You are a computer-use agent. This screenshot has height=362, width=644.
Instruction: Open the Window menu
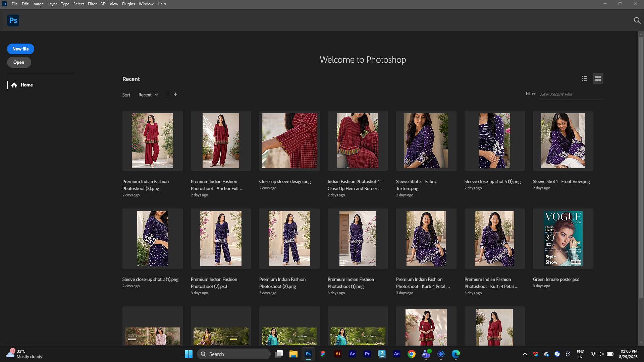pos(146,4)
